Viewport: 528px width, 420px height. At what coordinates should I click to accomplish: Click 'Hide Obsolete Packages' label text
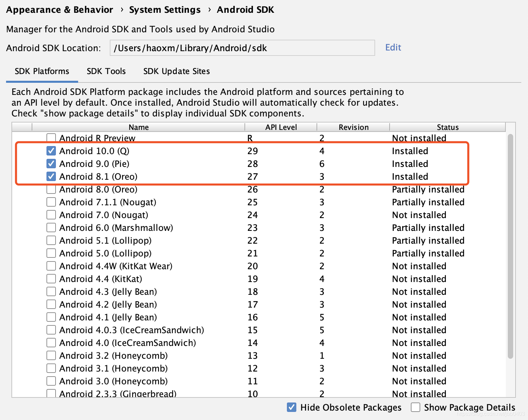click(351, 407)
